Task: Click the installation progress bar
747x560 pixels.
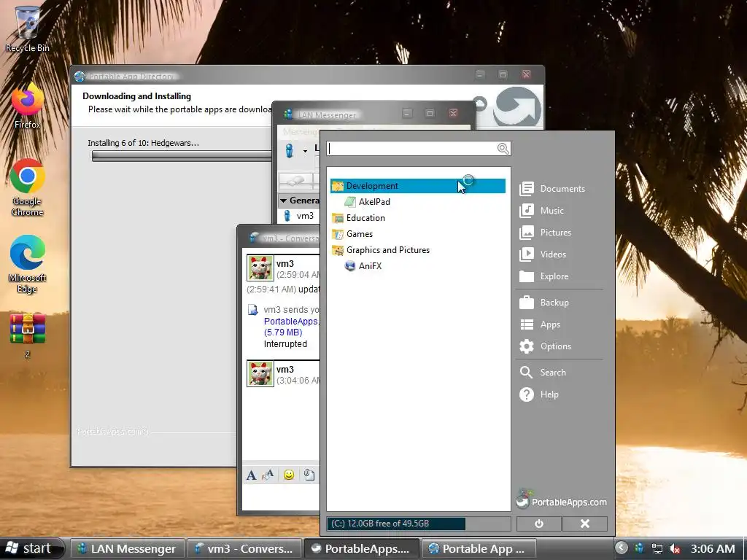Action: point(182,156)
